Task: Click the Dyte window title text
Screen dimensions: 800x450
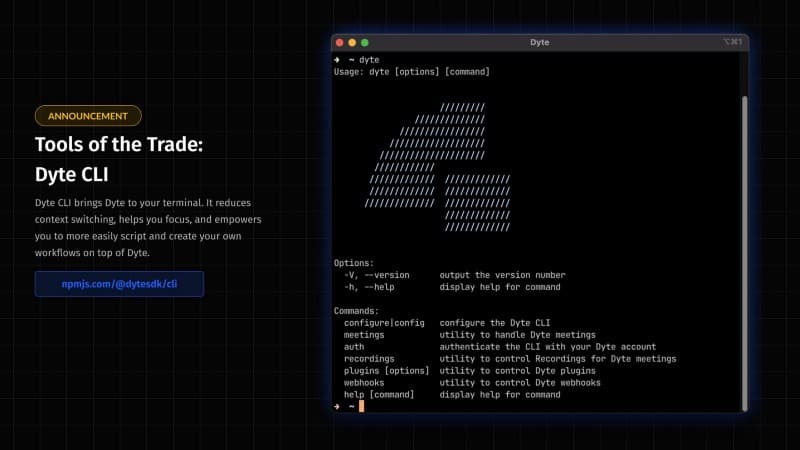Action: tap(540, 43)
